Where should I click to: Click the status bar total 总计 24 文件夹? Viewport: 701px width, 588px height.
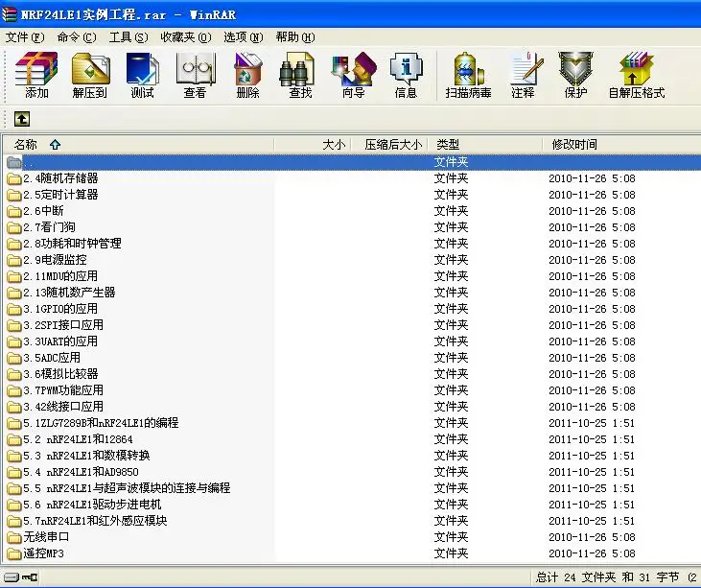tap(575, 577)
